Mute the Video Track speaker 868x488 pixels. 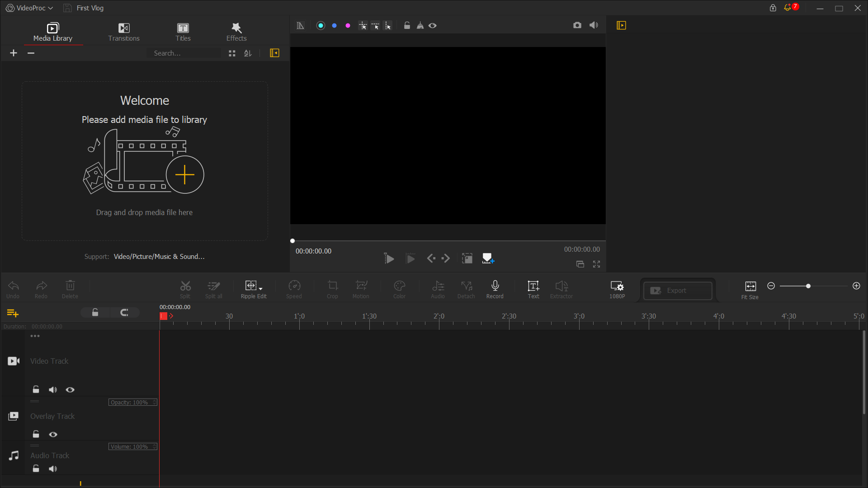point(53,389)
